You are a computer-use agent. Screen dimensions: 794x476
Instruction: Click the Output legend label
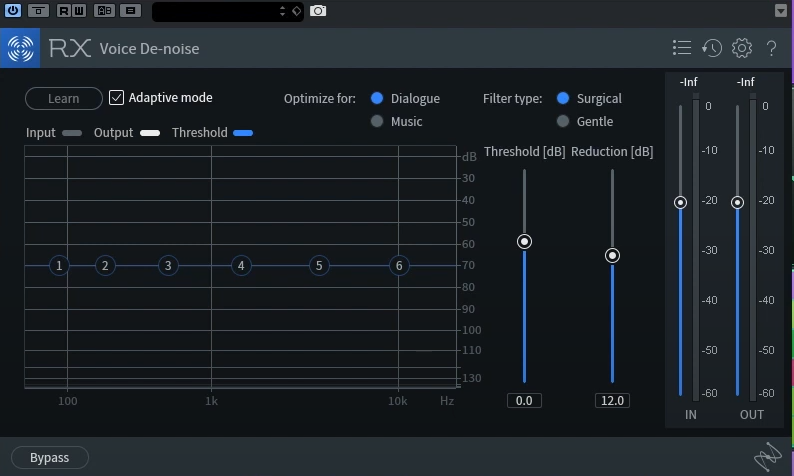113,133
